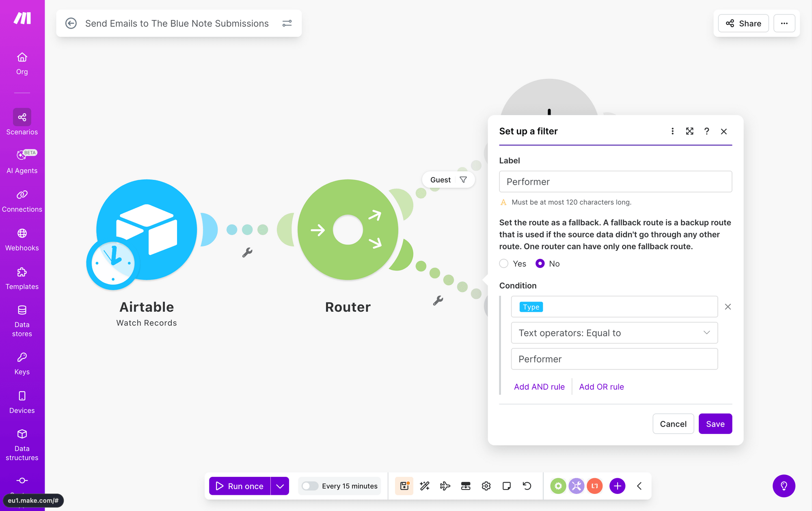This screenshot has height=511, width=812.
Task: Click the undo arrow icon in toolbar
Action: coord(527,486)
